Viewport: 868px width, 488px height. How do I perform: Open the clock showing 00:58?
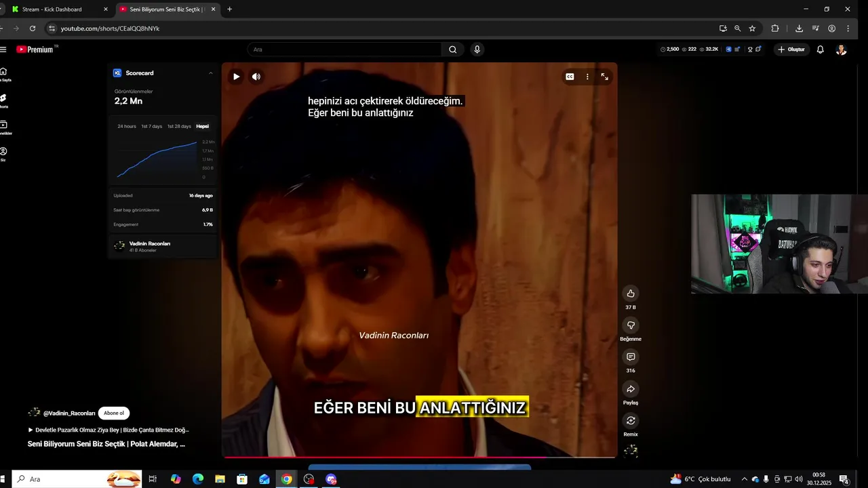click(818, 479)
